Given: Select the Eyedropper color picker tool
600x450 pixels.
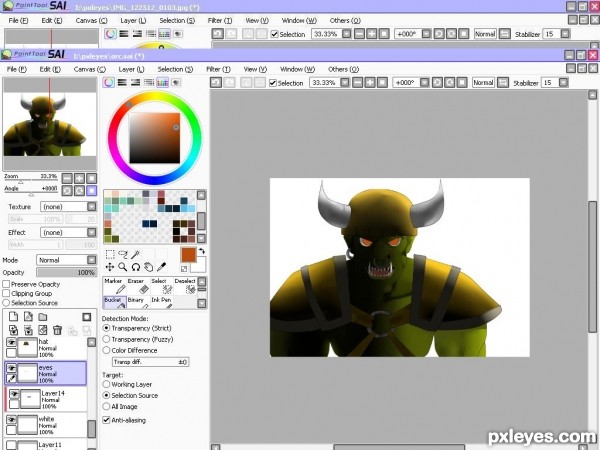Looking at the screenshot, I should coord(161,267).
